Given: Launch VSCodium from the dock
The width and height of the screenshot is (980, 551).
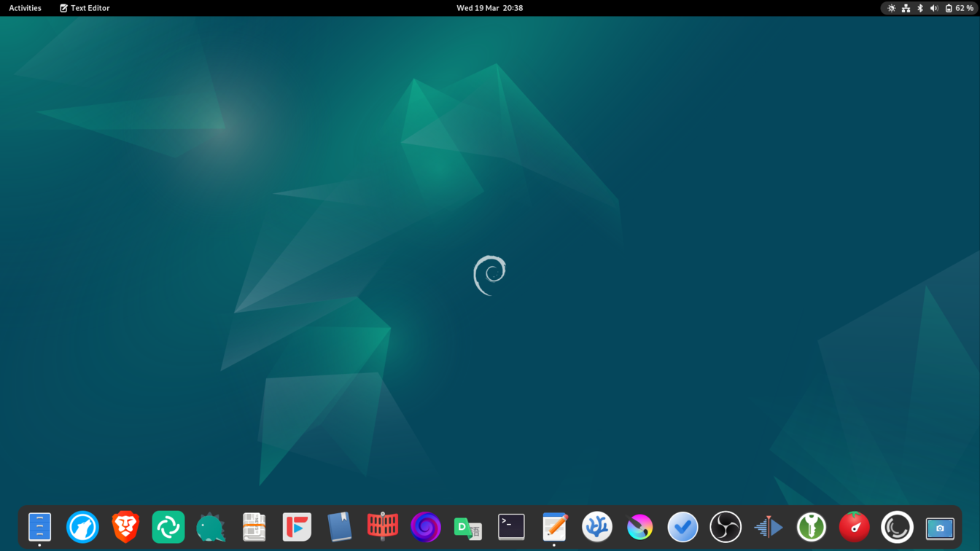Looking at the screenshot, I should point(597,526).
